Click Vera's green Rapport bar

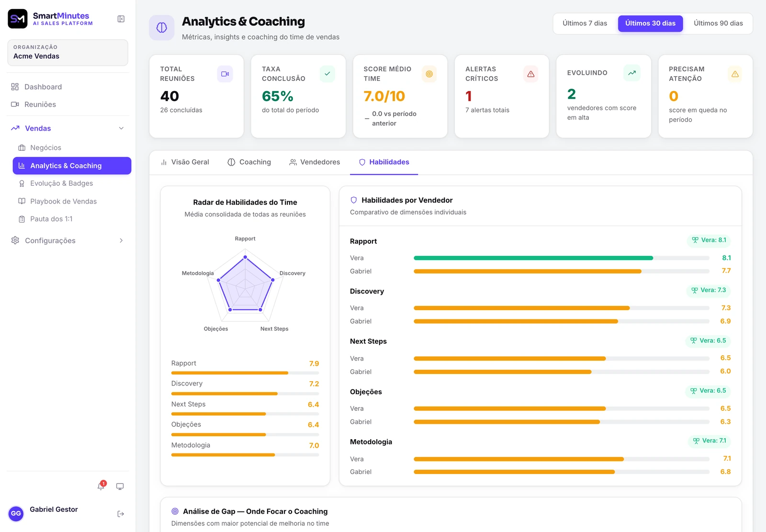coord(533,258)
